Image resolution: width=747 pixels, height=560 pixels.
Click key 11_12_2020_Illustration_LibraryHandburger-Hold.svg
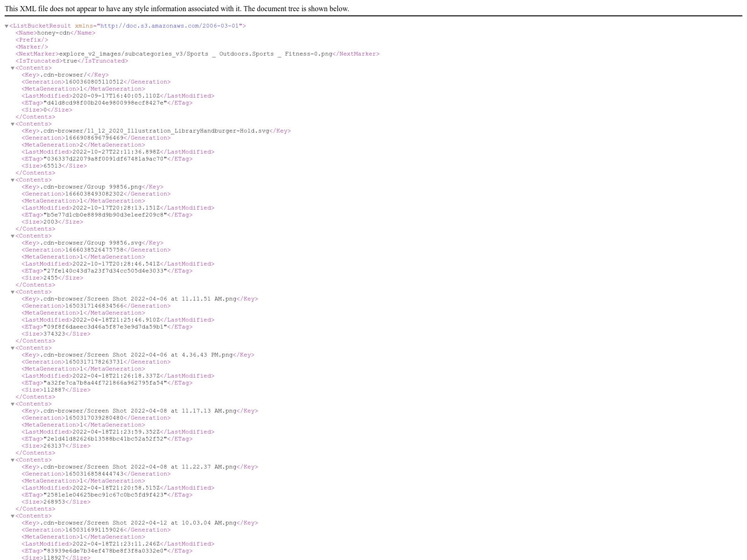point(155,131)
